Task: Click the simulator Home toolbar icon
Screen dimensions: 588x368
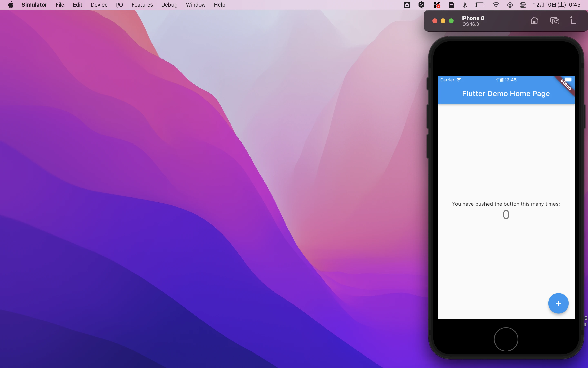Action: click(x=534, y=21)
